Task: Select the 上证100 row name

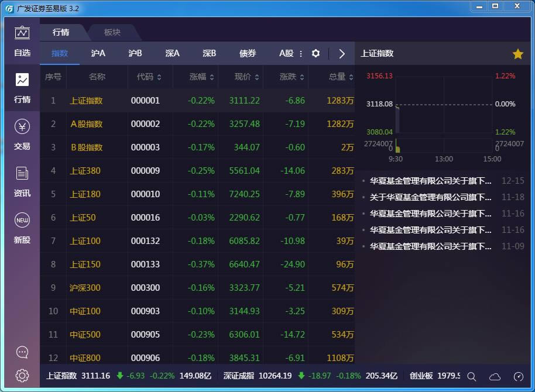Action: pyautogui.click(x=85, y=241)
